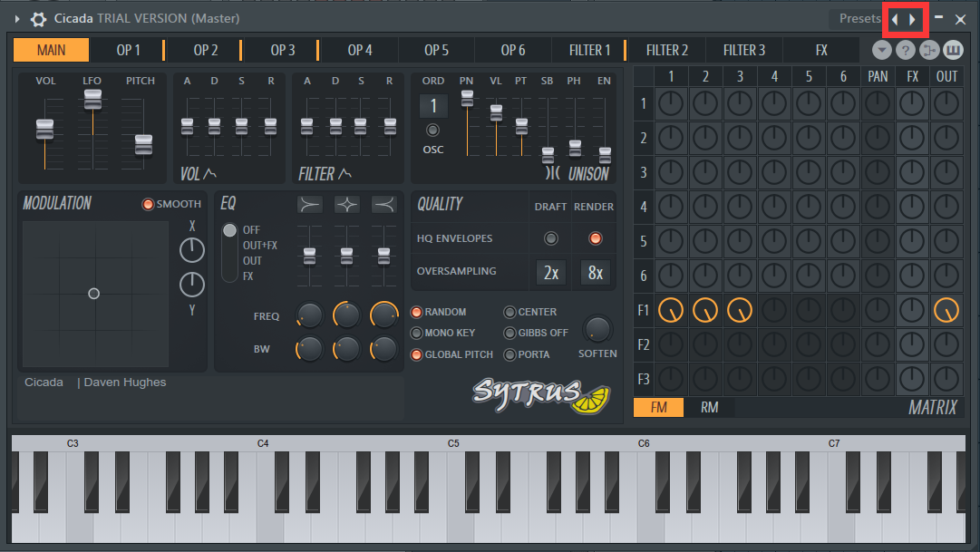Toggle the GIBBS OFF option
This screenshot has width=980, height=552.
[510, 334]
